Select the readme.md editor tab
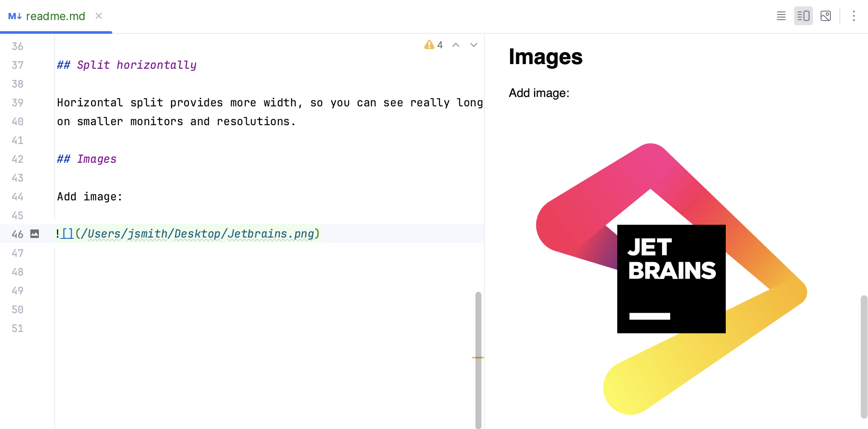This screenshot has width=868, height=429. click(x=56, y=16)
